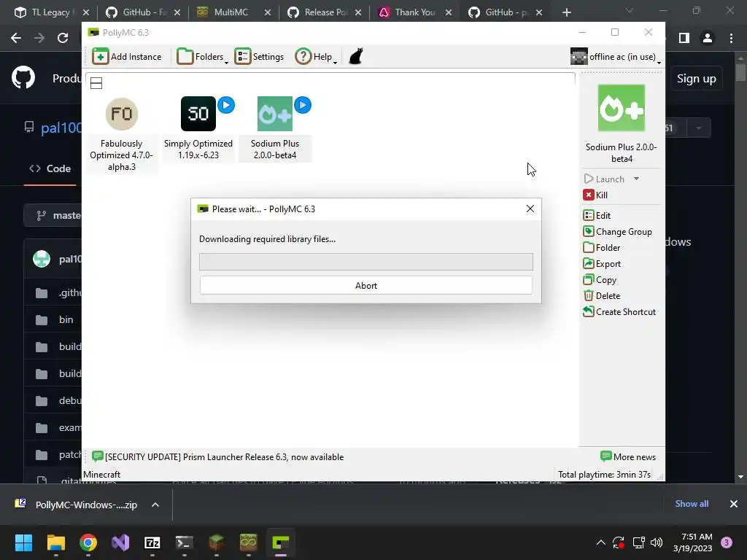Click Change Group action
This screenshot has height=560, width=747.
(618, 232)
